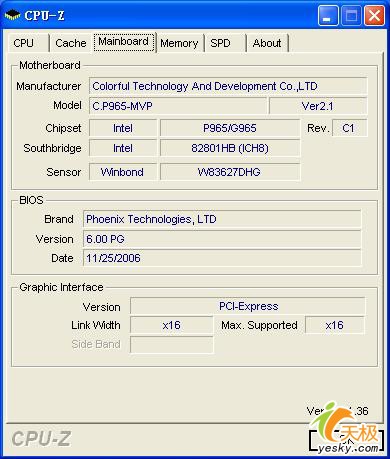Screen dimensions: 390x459
Task: Open the Cache tab
Action: pyautogui.click(x=71, y=43)
